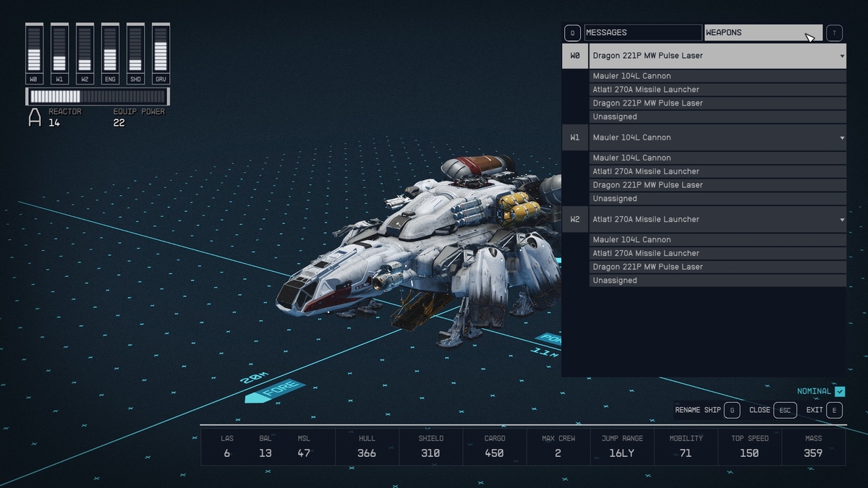Switch to the Messages tab

(x=642, y=33)
